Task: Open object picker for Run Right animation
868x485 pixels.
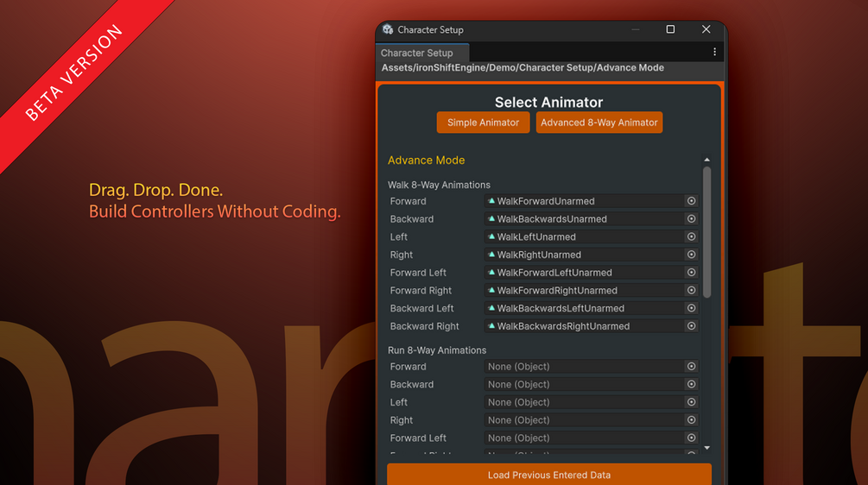Action: [691, 419]
